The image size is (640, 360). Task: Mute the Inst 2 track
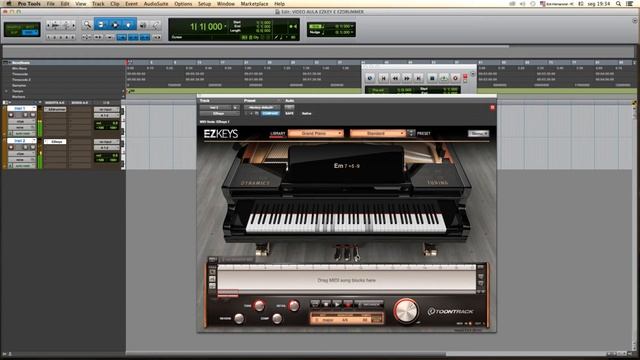pyautogui.click(x=33, y=147)
